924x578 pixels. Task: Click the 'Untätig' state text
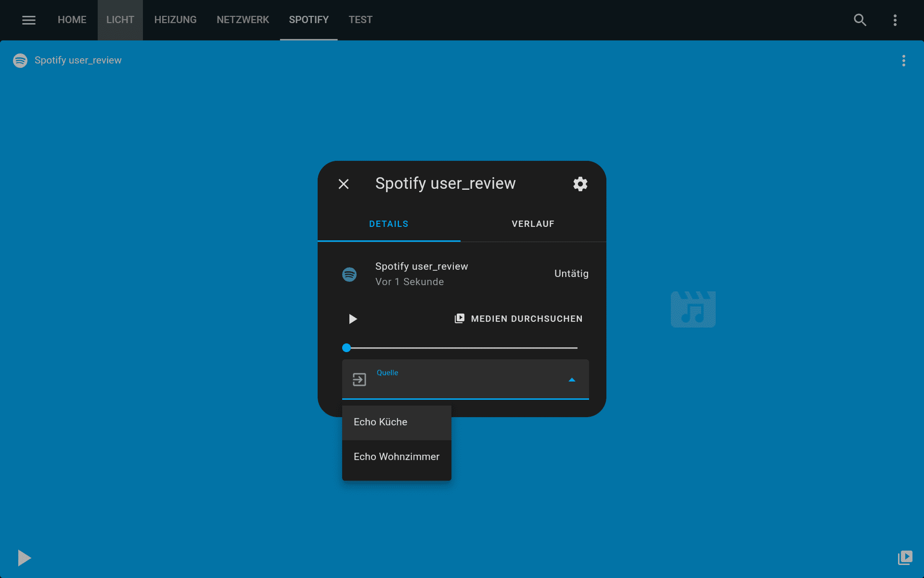point(571,274)
